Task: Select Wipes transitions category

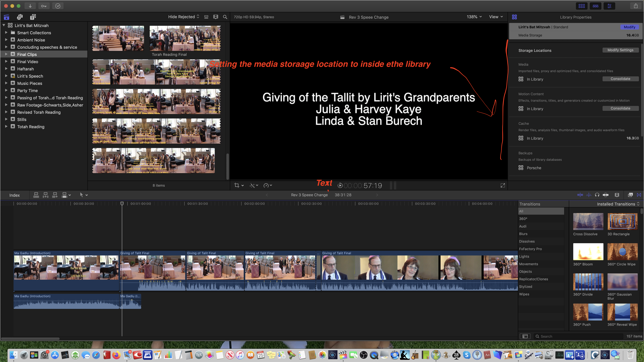Action: click(524, 294)
